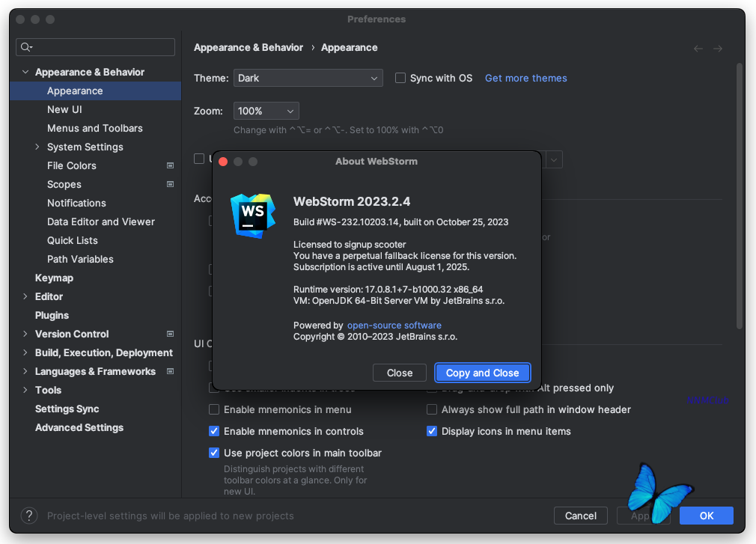This screenshot has height=544, width=756.
Task: Expand Build, Execution, Deployment section
Action: tap(25, 352)
